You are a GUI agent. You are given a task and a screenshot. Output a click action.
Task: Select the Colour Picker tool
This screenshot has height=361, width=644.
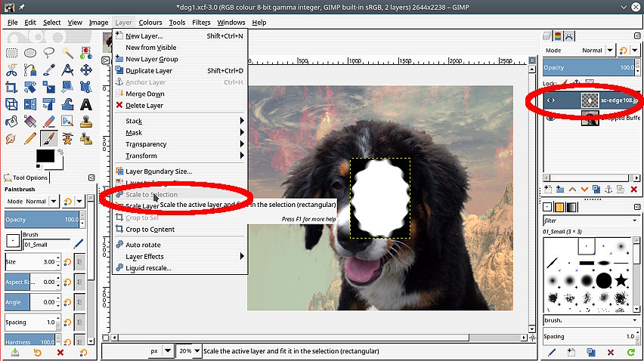point(49,70)
